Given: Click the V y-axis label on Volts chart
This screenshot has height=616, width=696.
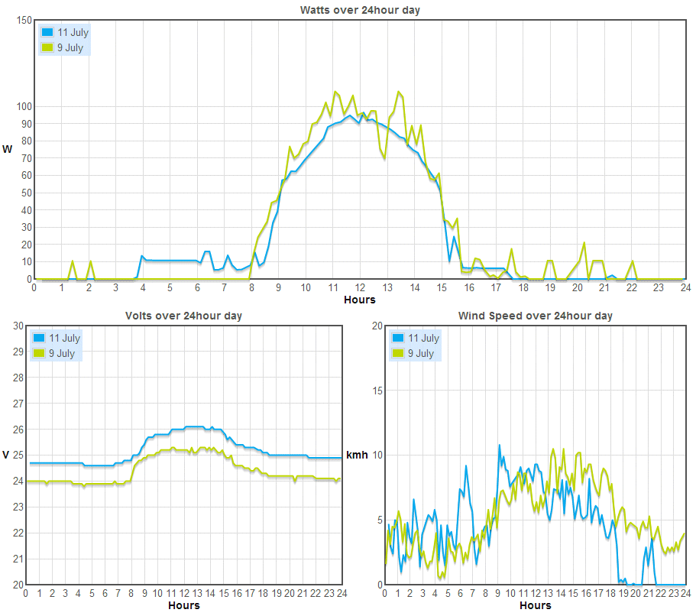Looking at the screenshot, I should click(6, 455).
